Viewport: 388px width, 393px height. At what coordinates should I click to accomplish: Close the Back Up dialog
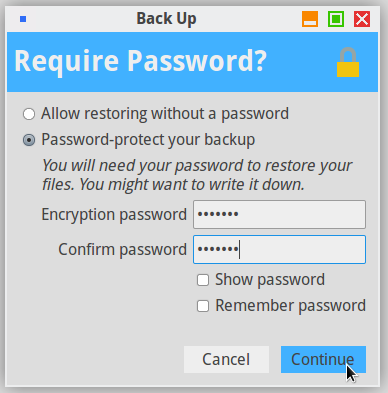[362, 19]
